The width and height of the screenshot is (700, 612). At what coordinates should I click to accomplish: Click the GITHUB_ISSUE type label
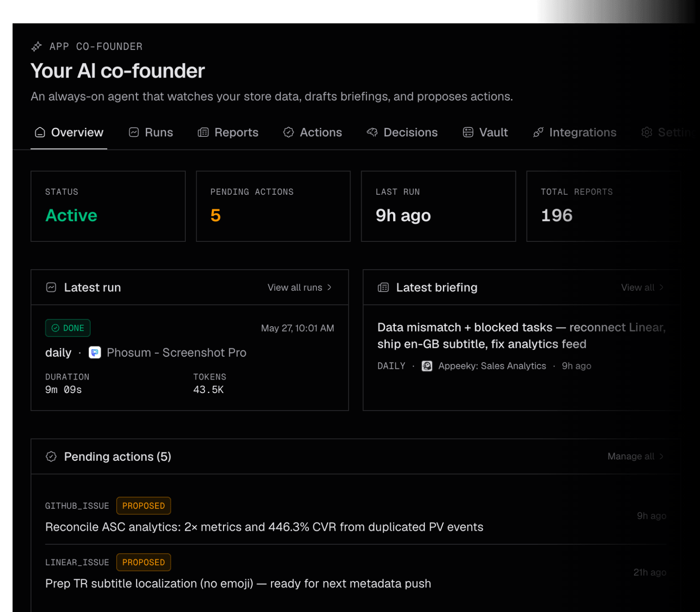[77, 506]
